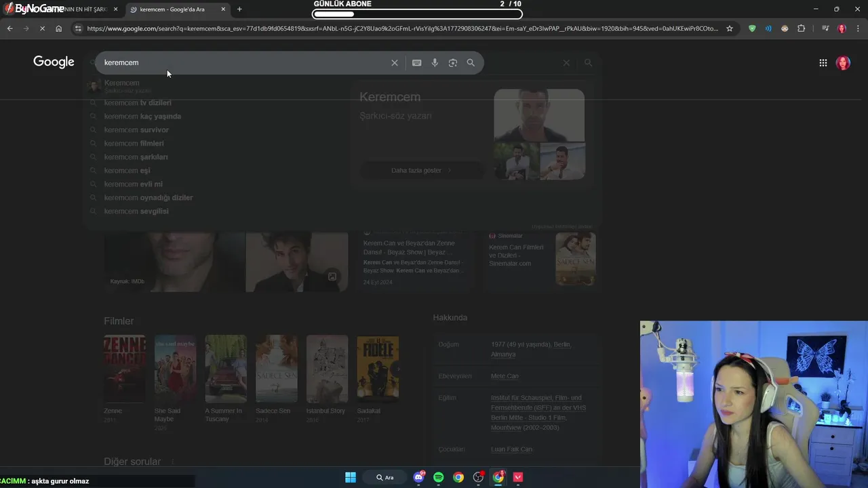
Task: Stop loading the current page
Action: click(x=42, y=28)
